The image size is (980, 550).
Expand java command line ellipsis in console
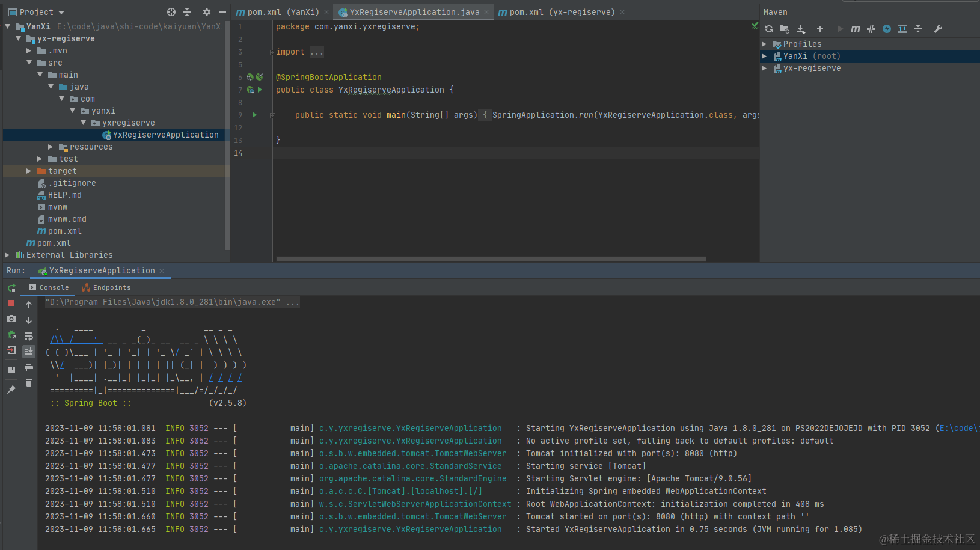[293, 302]
